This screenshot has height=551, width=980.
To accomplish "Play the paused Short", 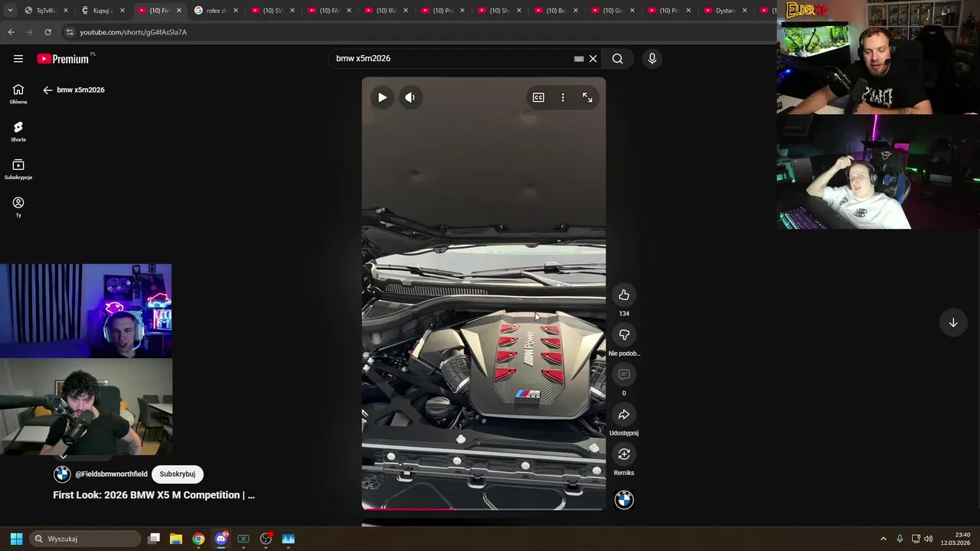I will 382,97.
